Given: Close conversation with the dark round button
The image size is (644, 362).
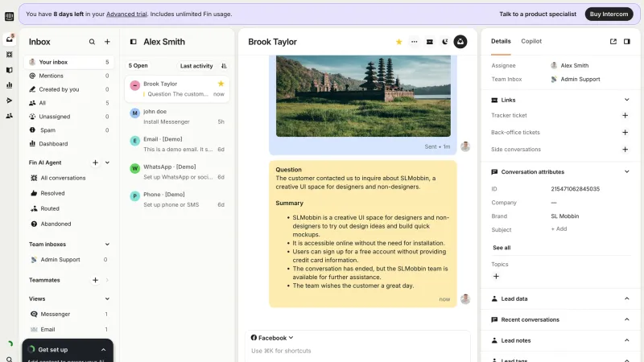Looking at the screenshot, I should click(x=460, y=42).
